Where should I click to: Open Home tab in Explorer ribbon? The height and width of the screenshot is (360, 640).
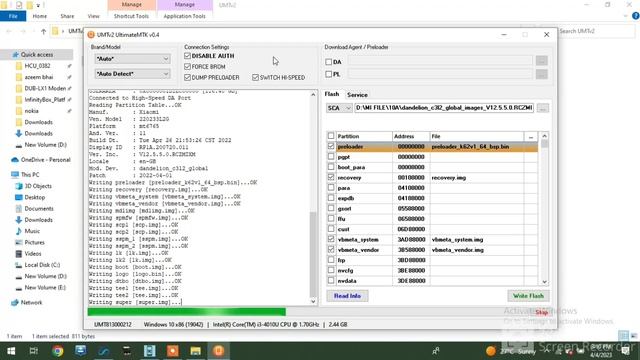pyautogui.click(x=40, y=16)
